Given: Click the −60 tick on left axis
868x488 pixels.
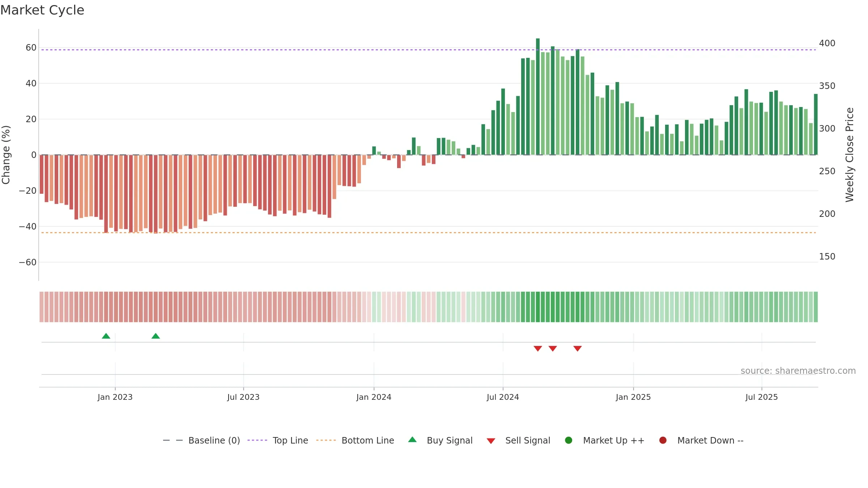Looking at the screenshot, I should (x=28, y=262).
